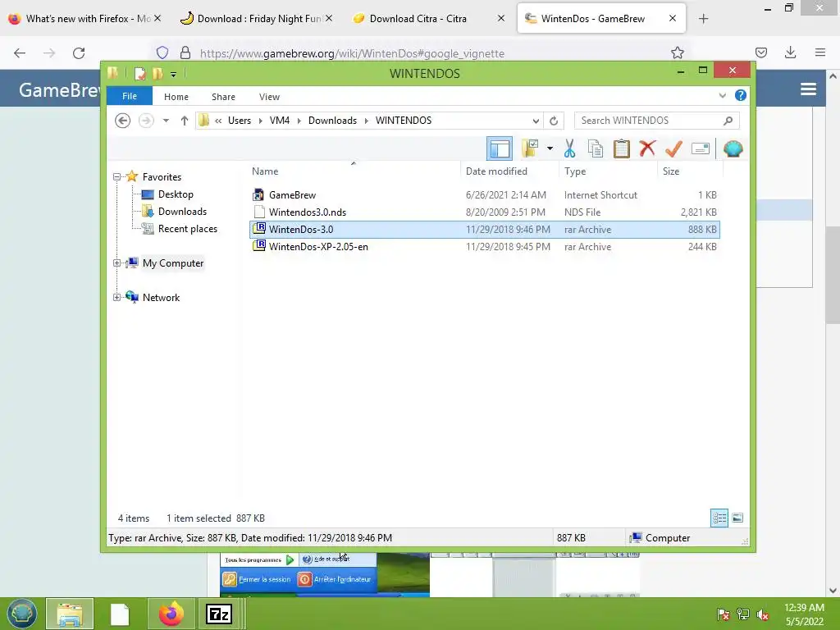The height and width of the screenshot is (630, 840).
Task: Select Recent places in the sidebar
Action: coord(188,229)
